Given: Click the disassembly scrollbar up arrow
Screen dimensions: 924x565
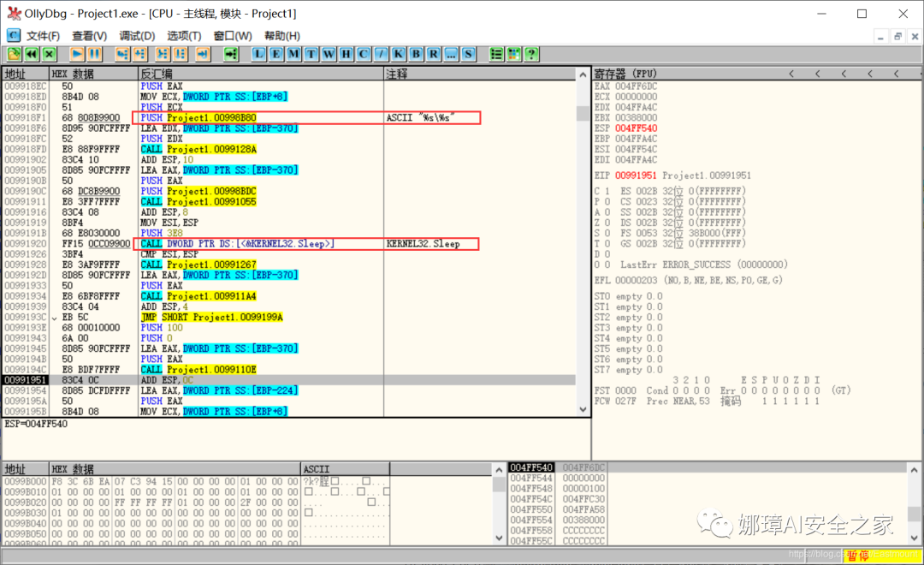Looking at the screenshot, I should point(583,74).
